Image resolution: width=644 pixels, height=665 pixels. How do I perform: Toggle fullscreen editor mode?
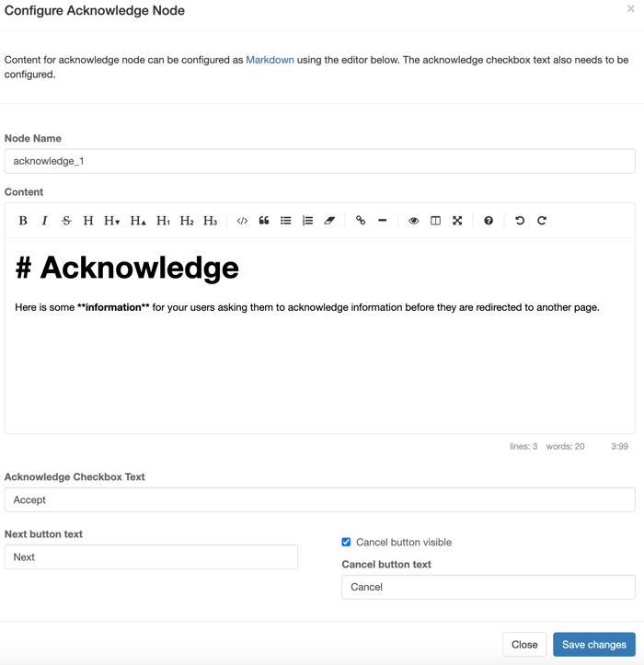[x=457, y=221]
